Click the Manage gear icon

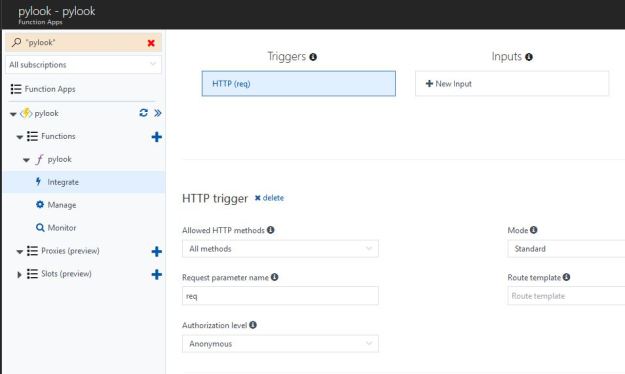(x=40, y=205)
